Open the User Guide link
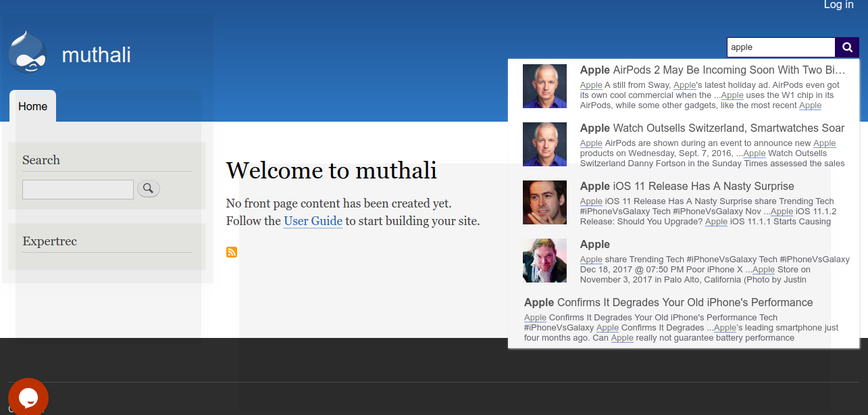The height and width of the screenshot is (415, 868). (313, 220)
